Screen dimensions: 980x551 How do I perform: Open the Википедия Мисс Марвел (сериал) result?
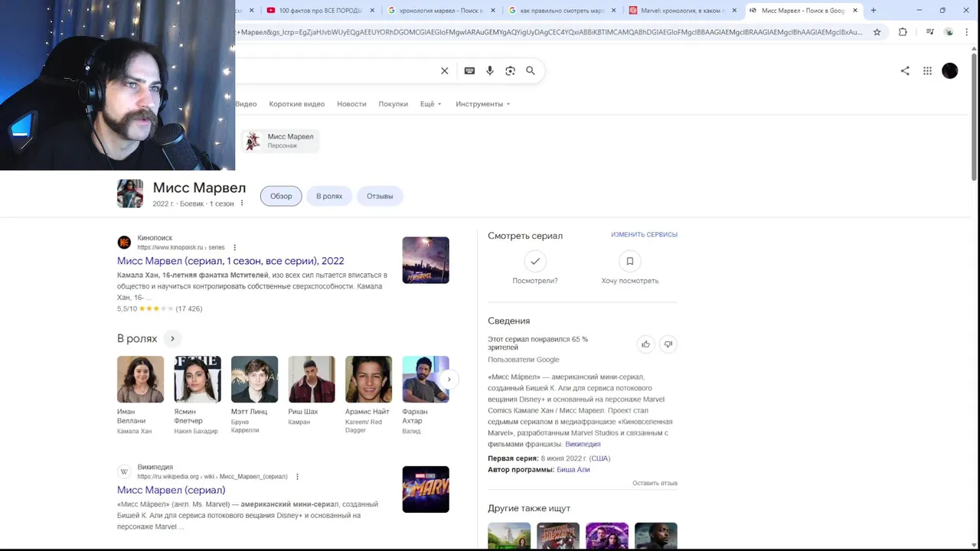pos(171,490)
